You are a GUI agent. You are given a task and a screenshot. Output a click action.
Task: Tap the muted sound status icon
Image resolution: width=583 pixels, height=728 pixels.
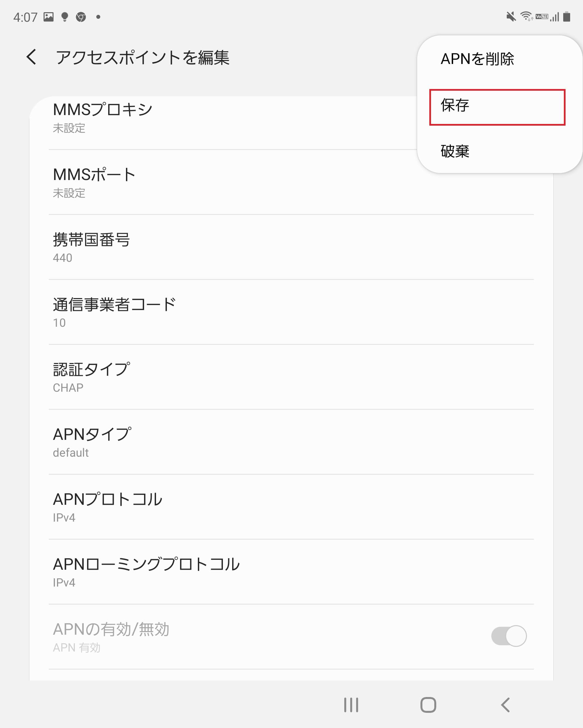coord(511,16)
